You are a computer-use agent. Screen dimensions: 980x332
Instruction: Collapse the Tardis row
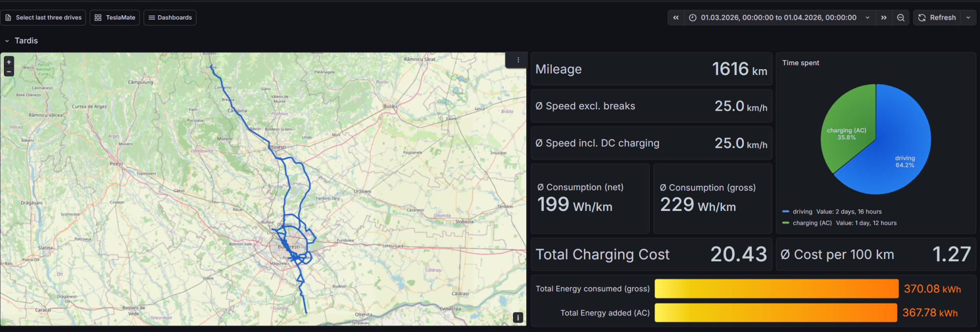(x=7, y=41)
